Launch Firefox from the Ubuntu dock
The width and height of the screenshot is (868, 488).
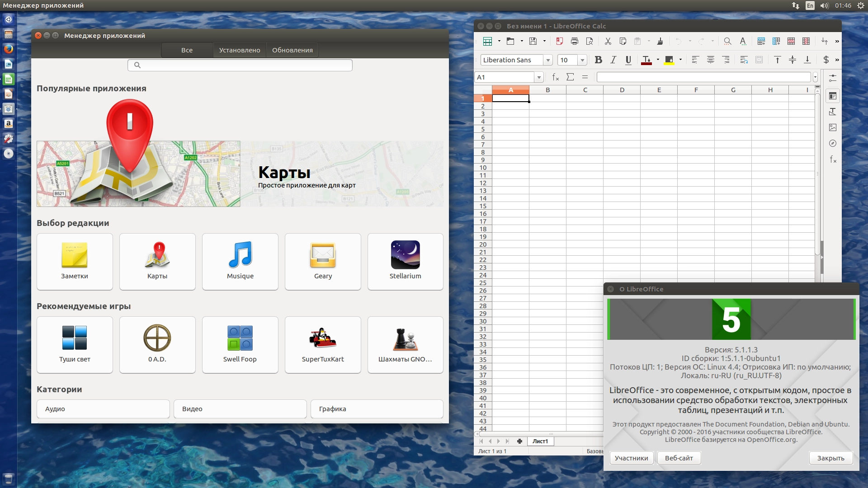pos(9,49)
